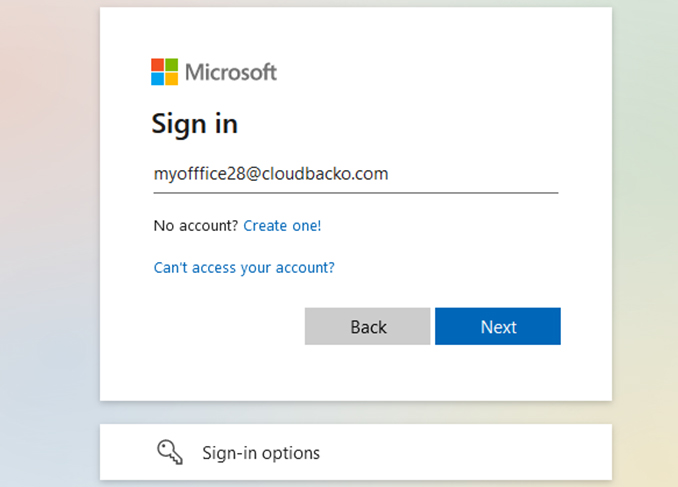Image resolution: width=678 pixels, height=487 pixels.
Task: Click the No account? text
Action: click(196, 226)
